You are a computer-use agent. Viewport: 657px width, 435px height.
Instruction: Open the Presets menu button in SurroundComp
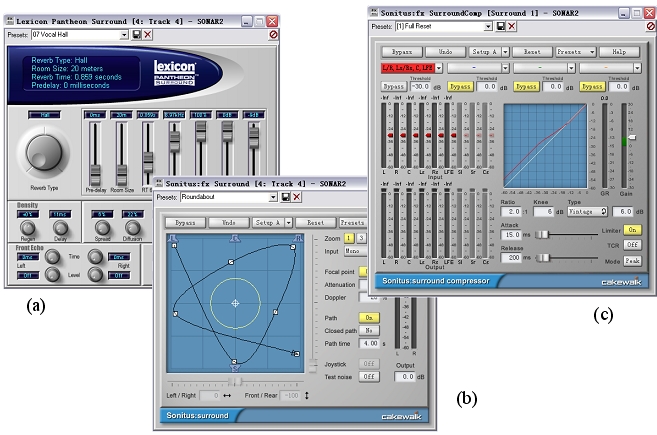click(x=575, y=52)
